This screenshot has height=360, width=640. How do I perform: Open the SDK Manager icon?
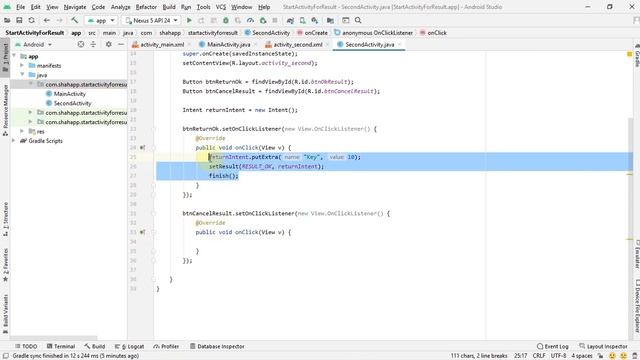315,20
